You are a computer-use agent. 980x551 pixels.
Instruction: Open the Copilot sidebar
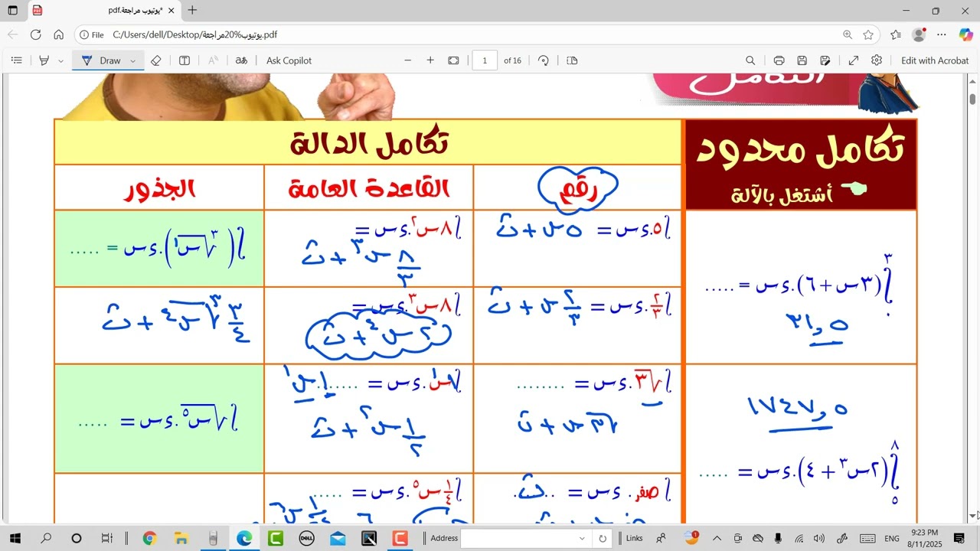pos(966,34)
